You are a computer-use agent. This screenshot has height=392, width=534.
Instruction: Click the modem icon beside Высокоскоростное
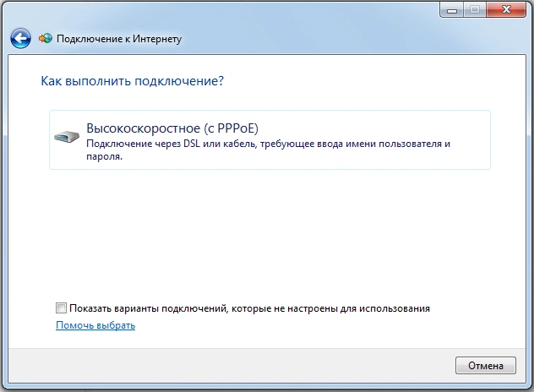68,136
